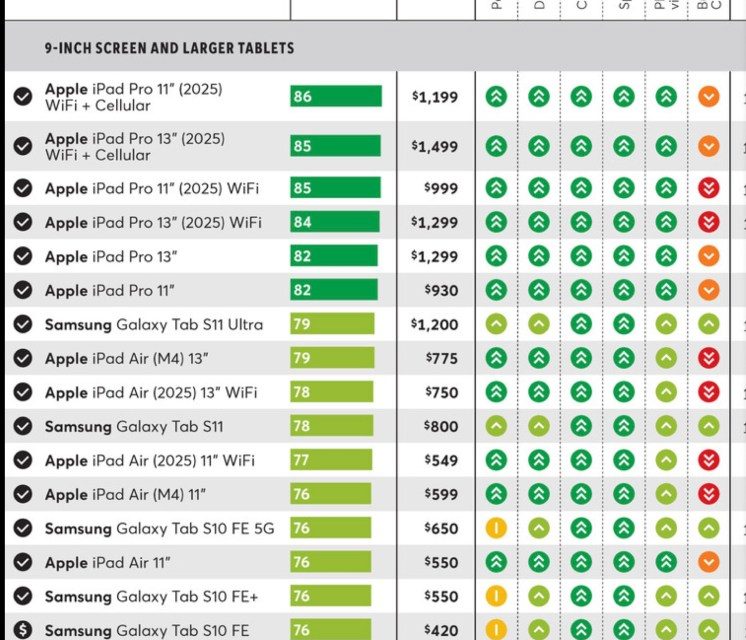Click the red rating icon in iPad Air (M4) 11" row
This screenshot has height=640, width=746.
[708, 494]
